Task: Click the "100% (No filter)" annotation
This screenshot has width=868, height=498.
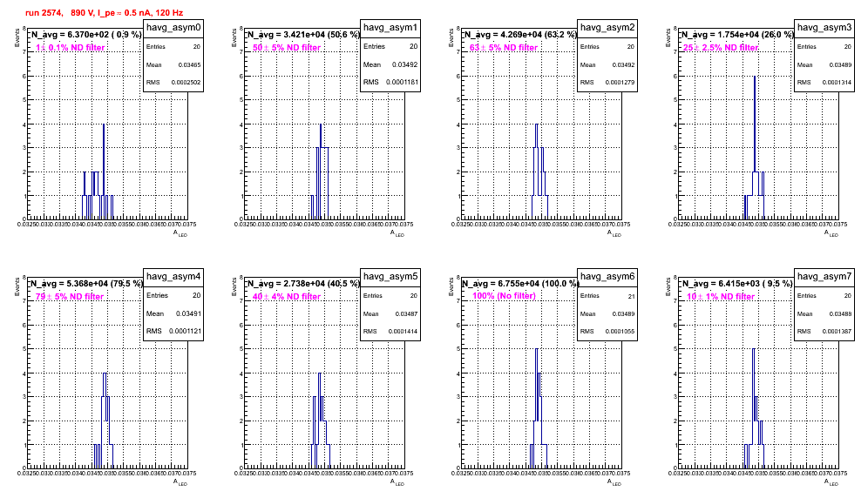Action: pyautogui.click(x=504, y=296)
